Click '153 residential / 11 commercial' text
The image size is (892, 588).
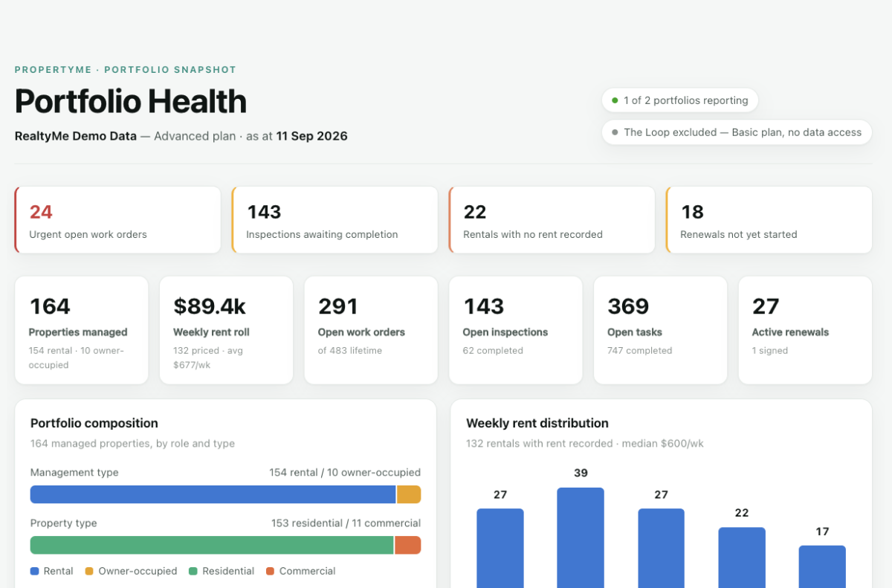[x=346, y=523]
